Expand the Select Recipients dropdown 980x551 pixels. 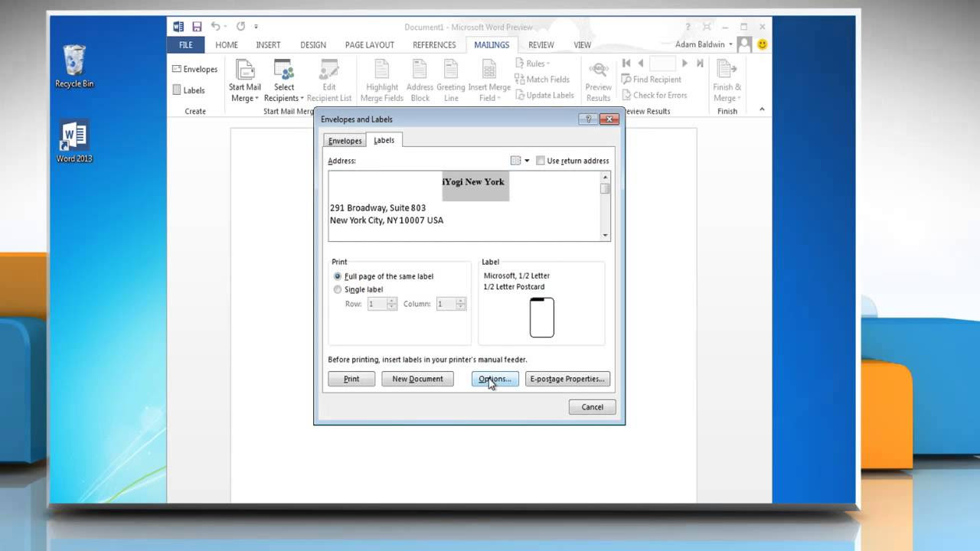pos(283,80)
